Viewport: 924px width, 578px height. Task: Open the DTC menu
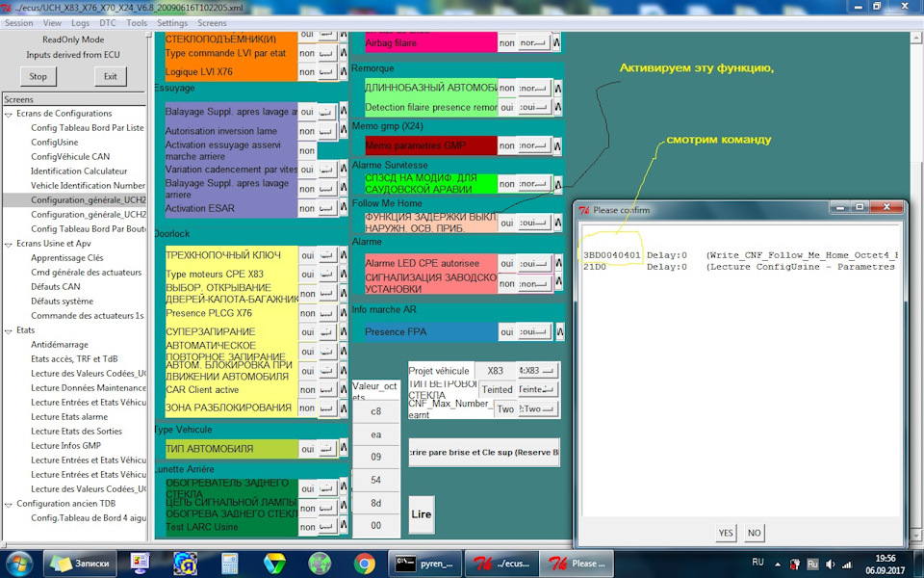[x=108, y=23]
